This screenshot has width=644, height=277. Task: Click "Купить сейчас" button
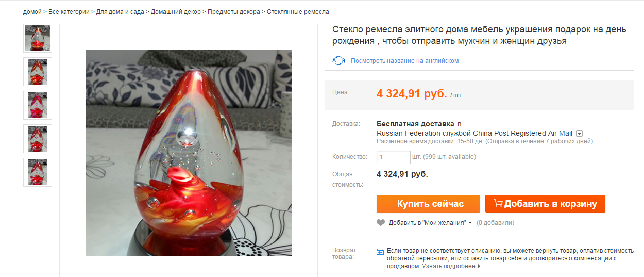click(428, 204)
